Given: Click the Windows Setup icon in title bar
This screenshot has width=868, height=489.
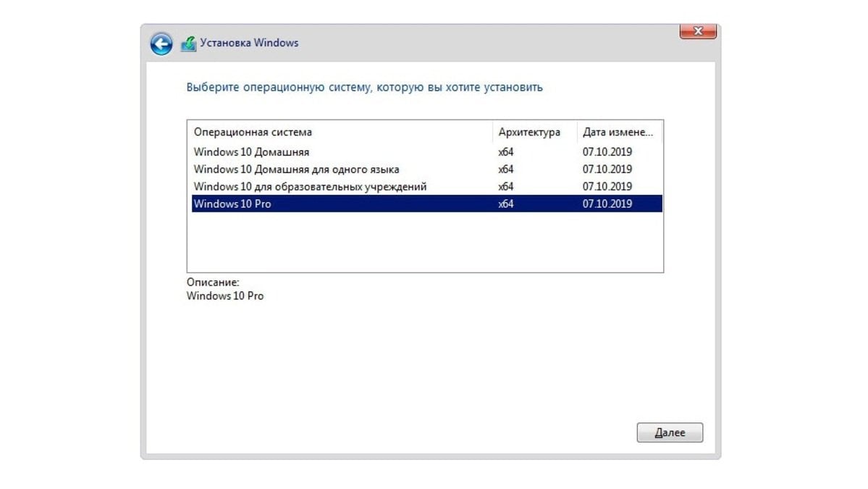Looking at the screenshot, I should click(188, 43).
